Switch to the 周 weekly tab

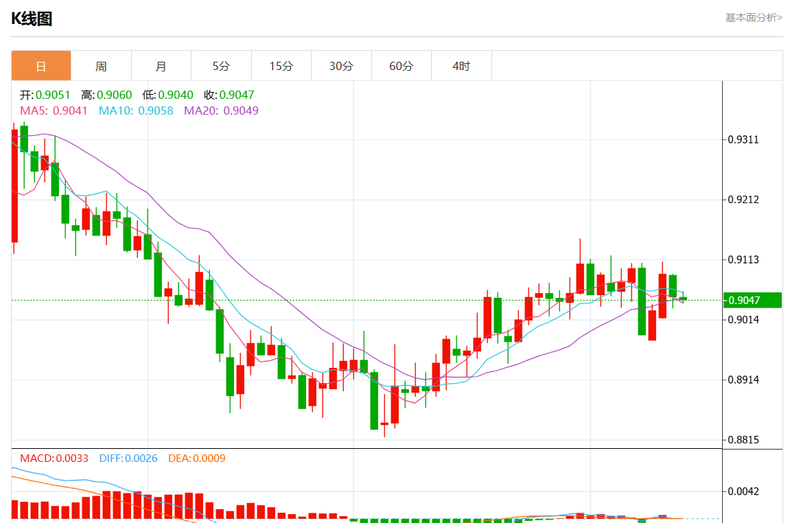point(101,66)
